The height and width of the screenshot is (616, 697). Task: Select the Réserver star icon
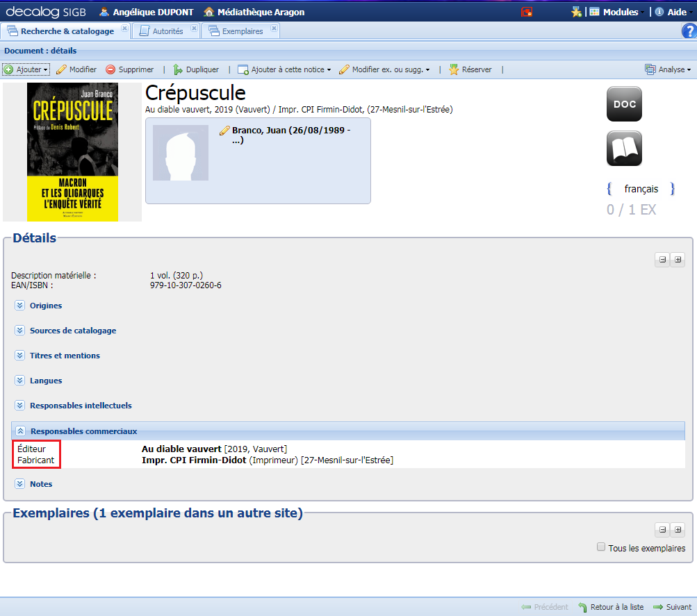pyautogui.click(x=452, y=69)
